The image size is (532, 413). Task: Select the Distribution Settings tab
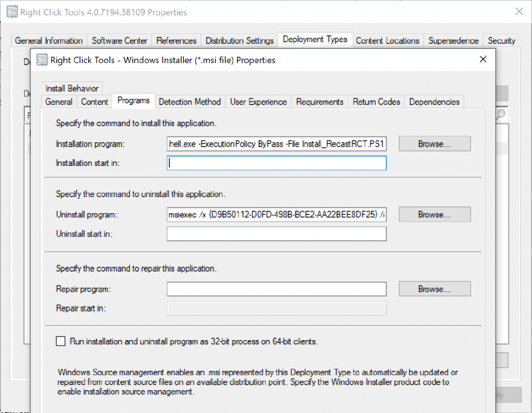coord(239,40)
